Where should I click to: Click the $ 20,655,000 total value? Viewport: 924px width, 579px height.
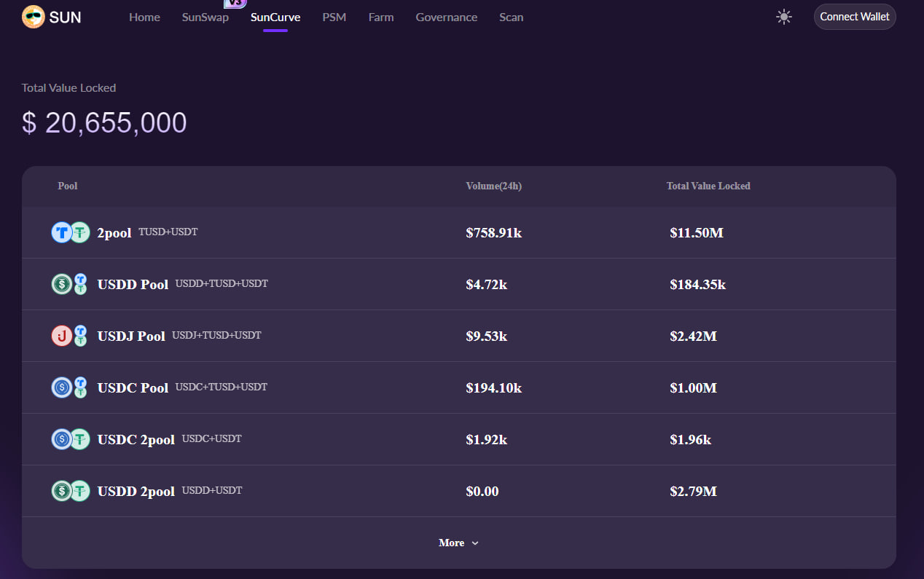[x=104, y=123]
